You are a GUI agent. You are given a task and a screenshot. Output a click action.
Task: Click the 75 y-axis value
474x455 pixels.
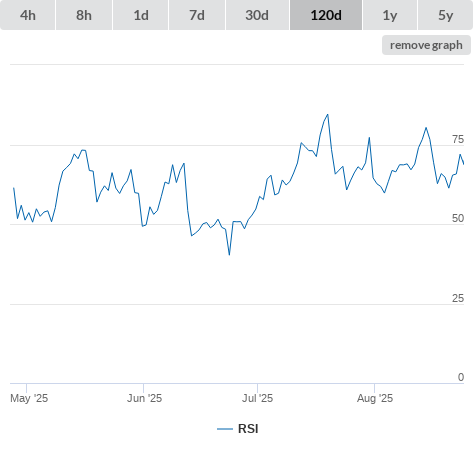[458, 139]
